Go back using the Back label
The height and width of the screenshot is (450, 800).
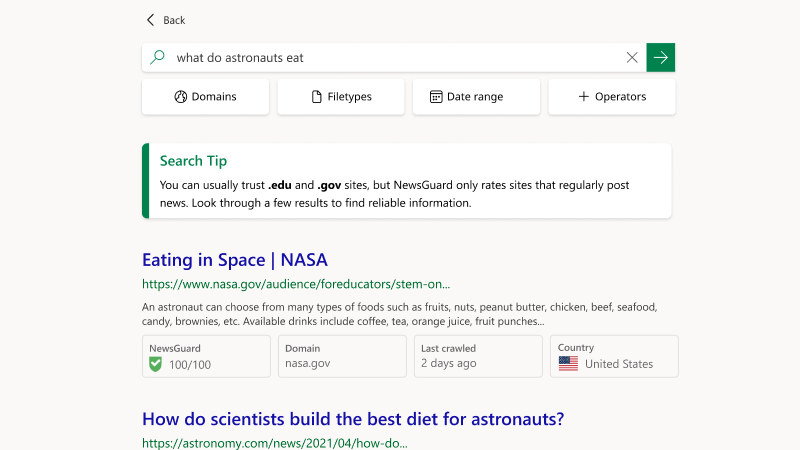pos(174,20)
